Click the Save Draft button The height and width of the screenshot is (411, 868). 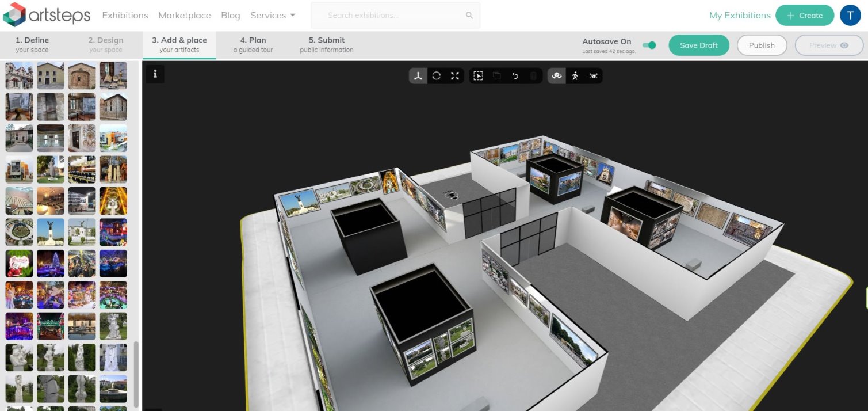699,45
